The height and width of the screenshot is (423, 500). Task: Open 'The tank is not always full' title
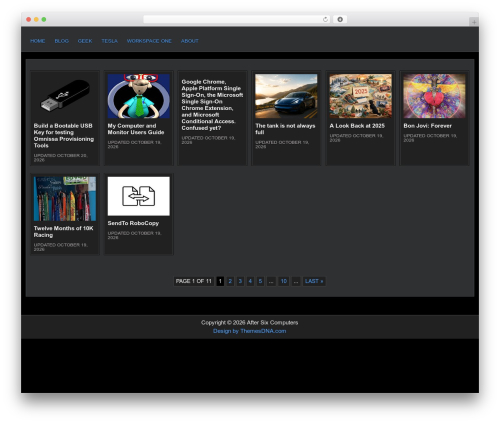pyautogui.click(x=285, y=129)
